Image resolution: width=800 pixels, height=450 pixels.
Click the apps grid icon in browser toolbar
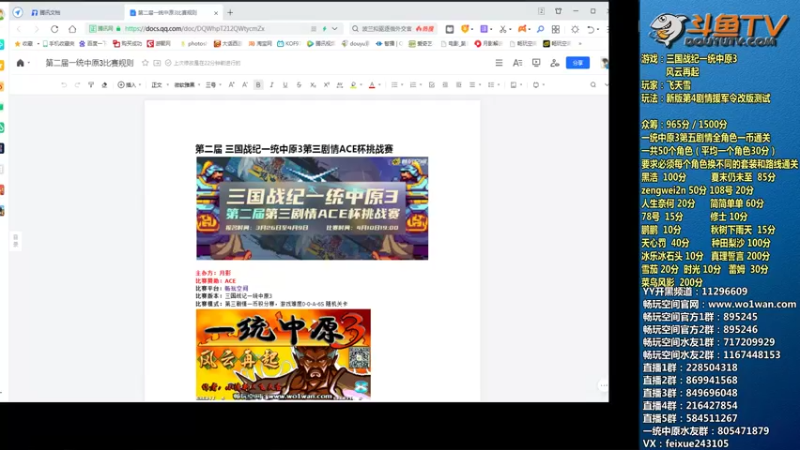556,29
